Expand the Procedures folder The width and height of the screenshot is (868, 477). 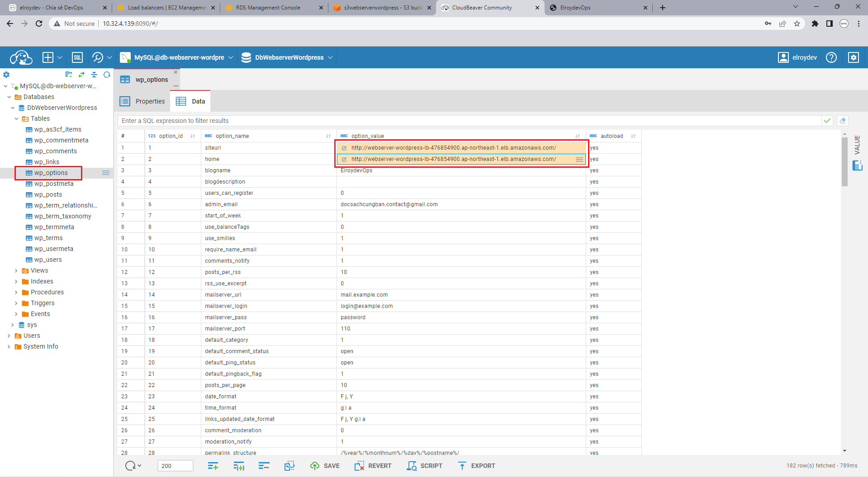tap(16, 292)
